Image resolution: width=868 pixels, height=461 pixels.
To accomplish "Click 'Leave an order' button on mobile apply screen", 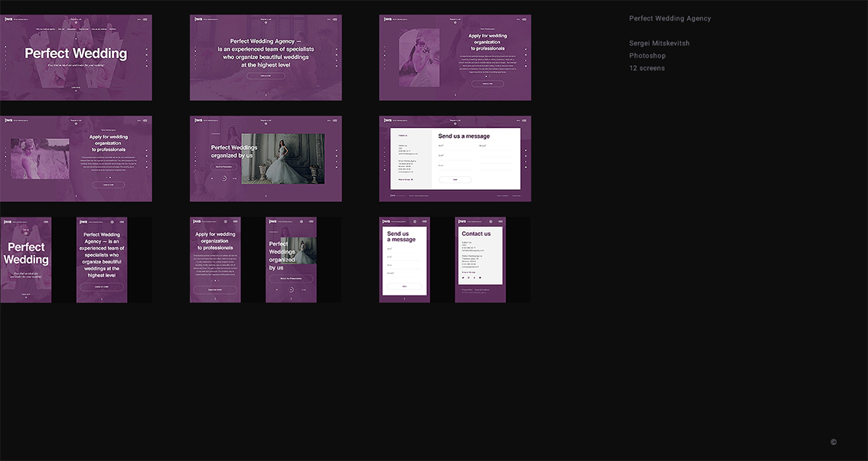I will click(x=215, y=289).
